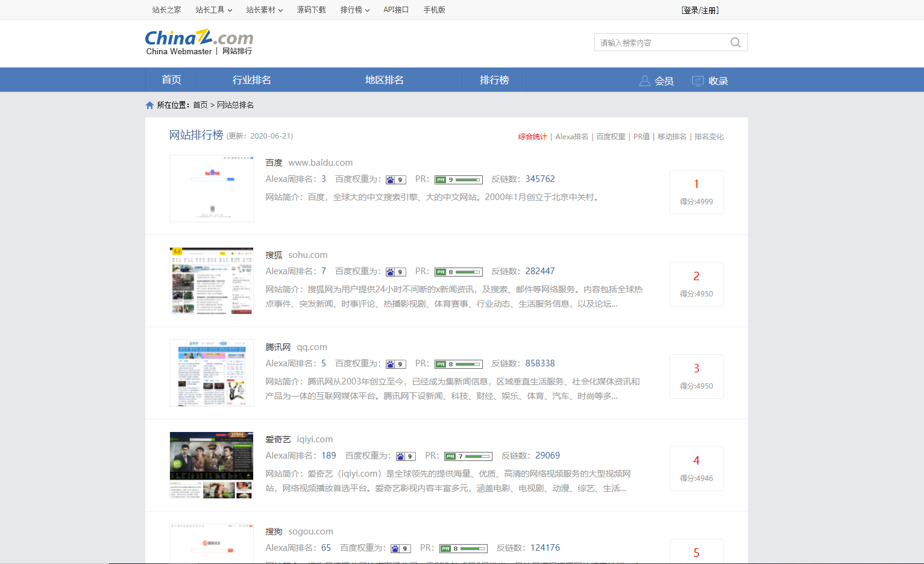Click Alexa rank 65 for 搜狗
Image resolution: width=924 pixels, height=564 pixels.
(x=326, y=548)
